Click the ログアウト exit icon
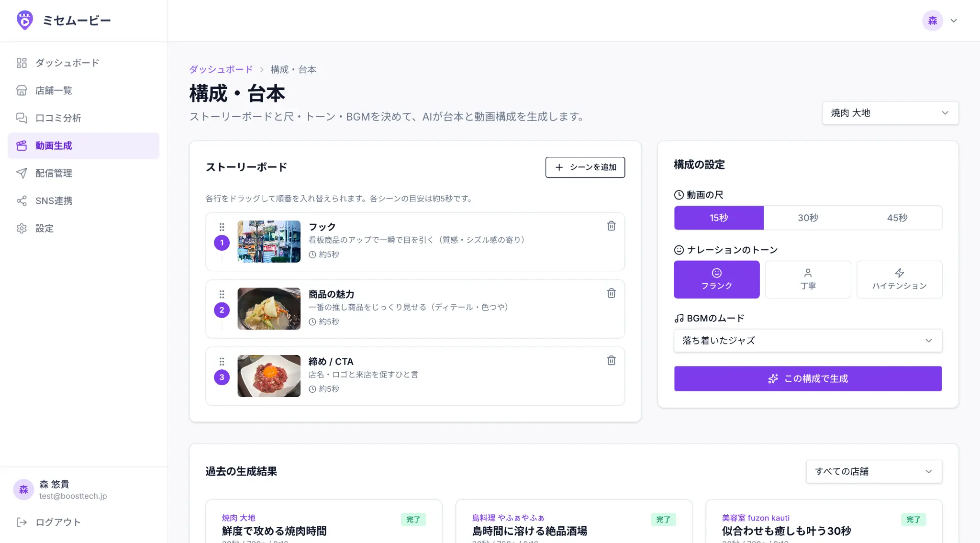The image size is (980, 543). tap(22, 522)
